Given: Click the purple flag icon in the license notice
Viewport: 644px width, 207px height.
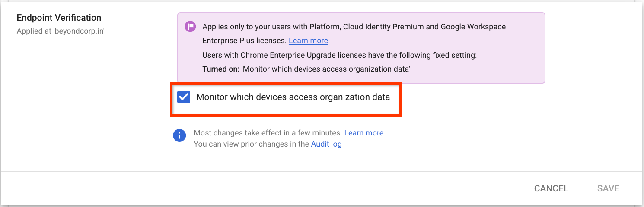Looking at the screenshot, I should (x=190, y=27).
